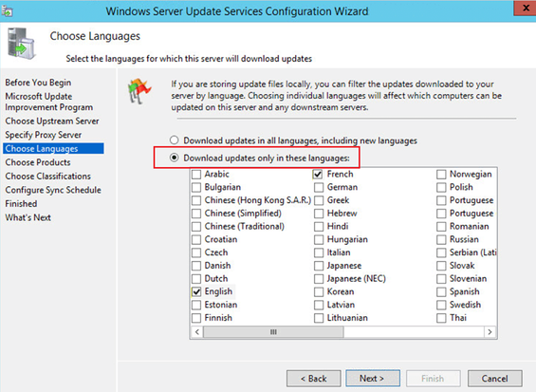Open Microsoft Update Improvement Program step
Image resolution: width=536 pixels, height=392 pixels.
pos(49,102)
